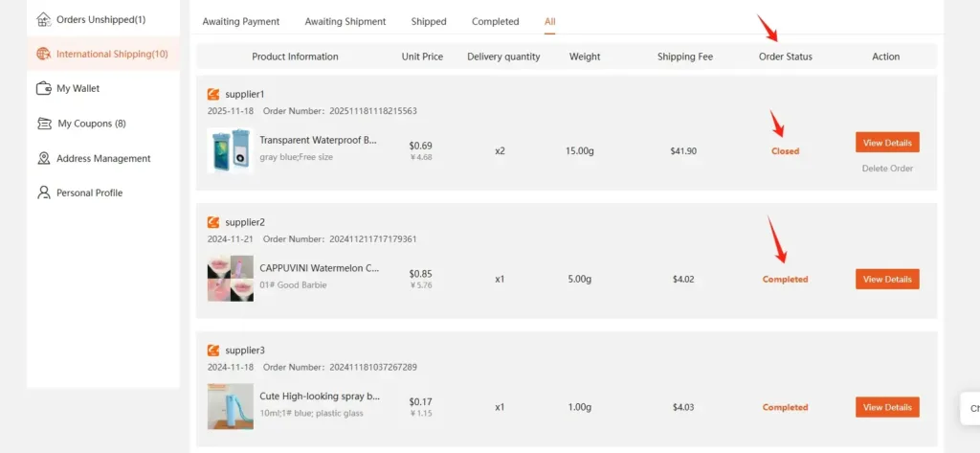Click the 5.00g weight value
Image resolution: width=980 pixels, height=453 pixels.
[x=579, y=279]
